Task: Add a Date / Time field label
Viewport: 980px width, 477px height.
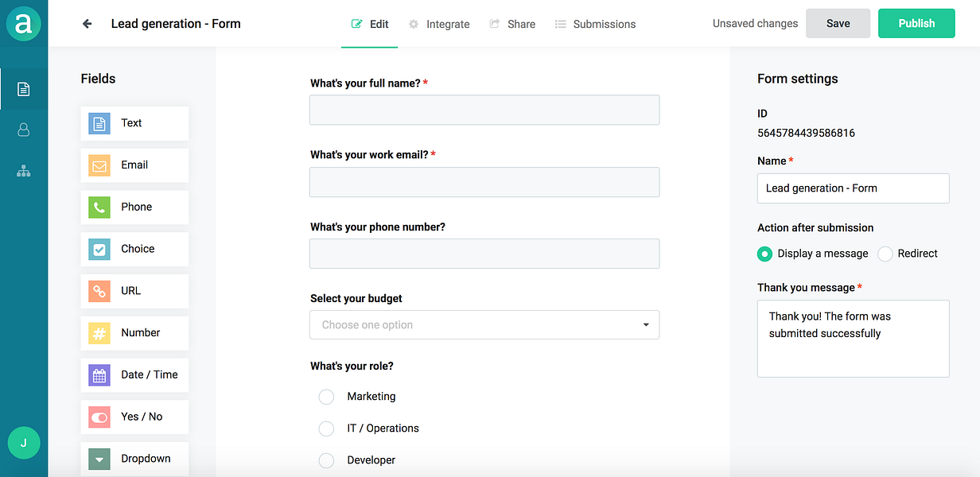Action: tap(150, 375)
